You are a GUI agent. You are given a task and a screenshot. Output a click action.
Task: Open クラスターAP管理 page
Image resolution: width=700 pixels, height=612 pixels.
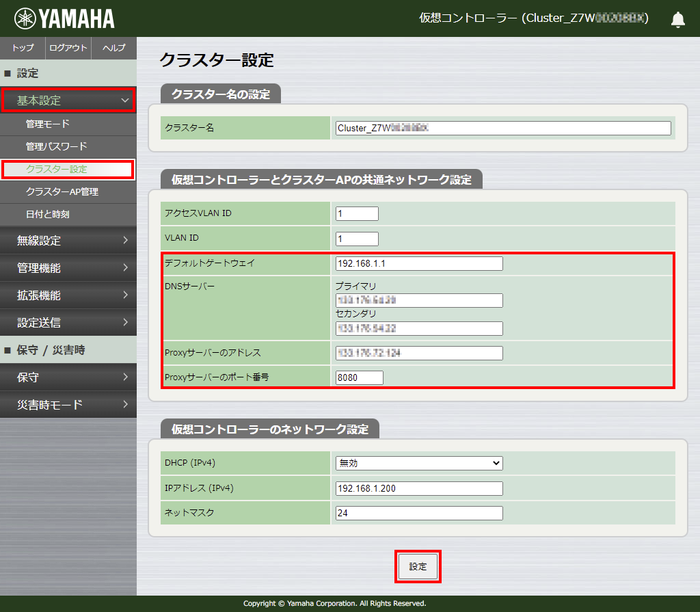62,192
